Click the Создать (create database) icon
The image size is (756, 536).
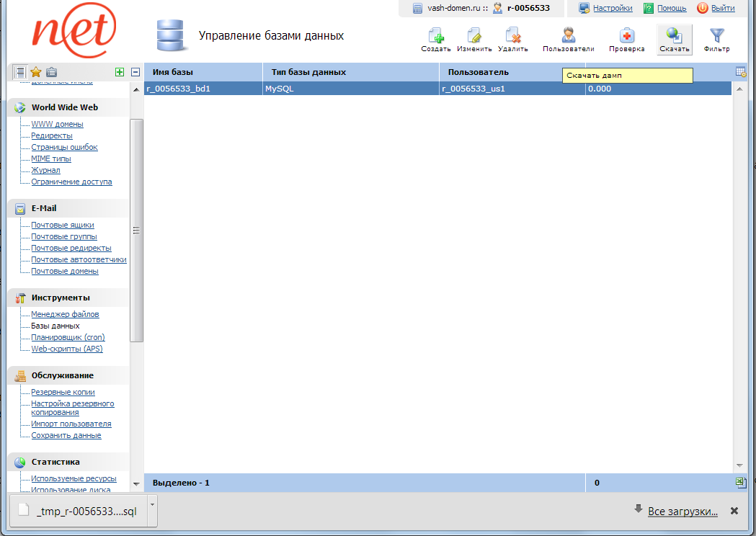click(x=435, y=36)
